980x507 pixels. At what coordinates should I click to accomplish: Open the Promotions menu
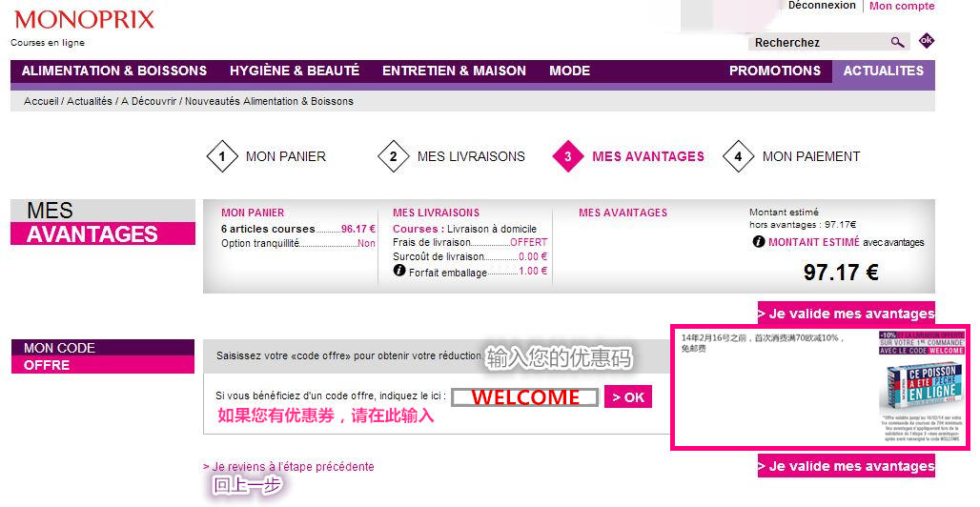click(x=775, y=71)
